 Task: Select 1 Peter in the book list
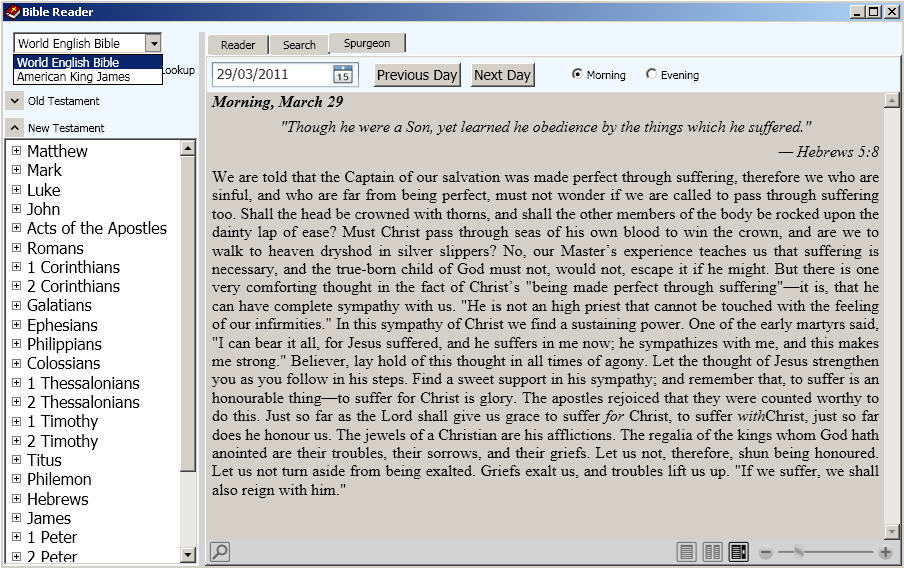coord(52,537)
